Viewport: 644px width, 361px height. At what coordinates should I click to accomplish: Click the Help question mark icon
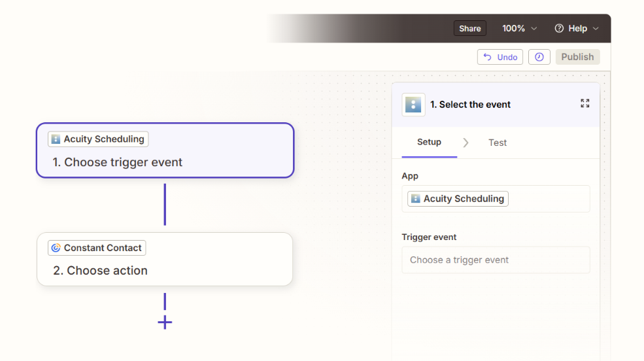pyautogui.click(x=559, y=28)
